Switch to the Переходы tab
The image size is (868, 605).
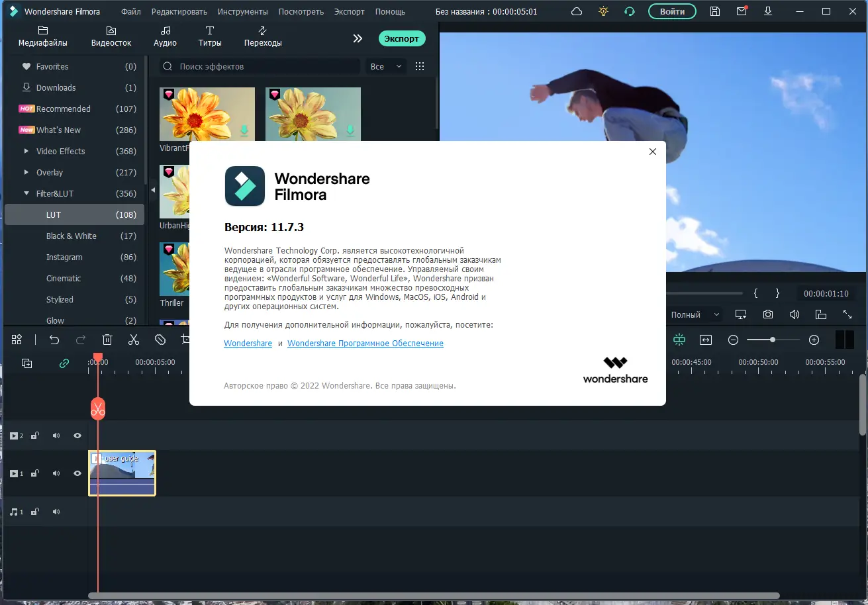click(263, 36)
